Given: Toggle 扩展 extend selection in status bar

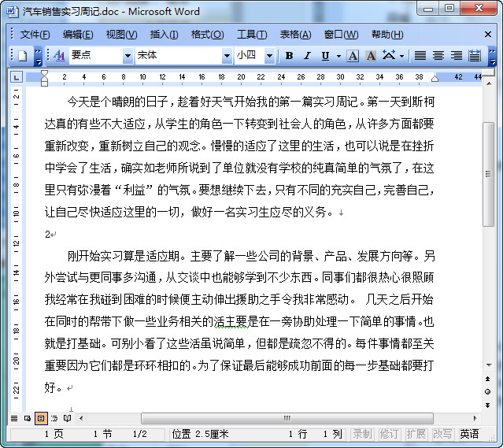Looking at the screenshot, I should click(416, 434).
